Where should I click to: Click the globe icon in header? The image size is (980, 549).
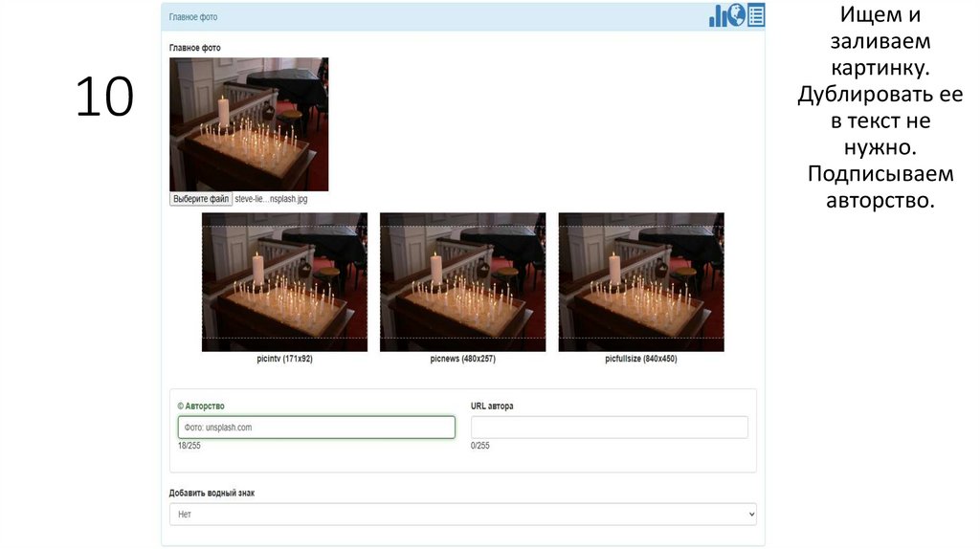(737, 15)
